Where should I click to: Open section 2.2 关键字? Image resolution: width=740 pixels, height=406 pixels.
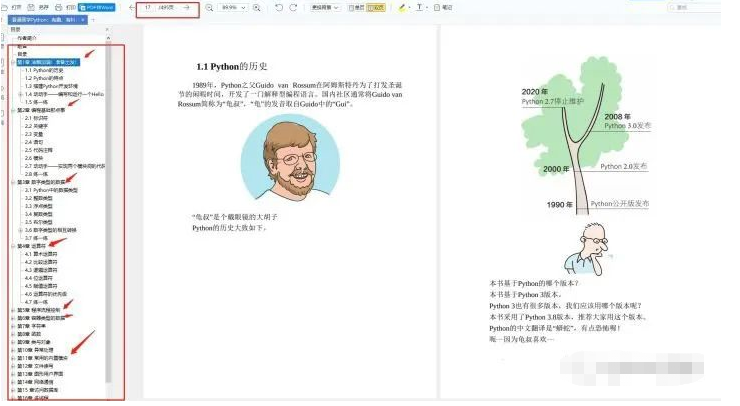click(x=36, y=127)
